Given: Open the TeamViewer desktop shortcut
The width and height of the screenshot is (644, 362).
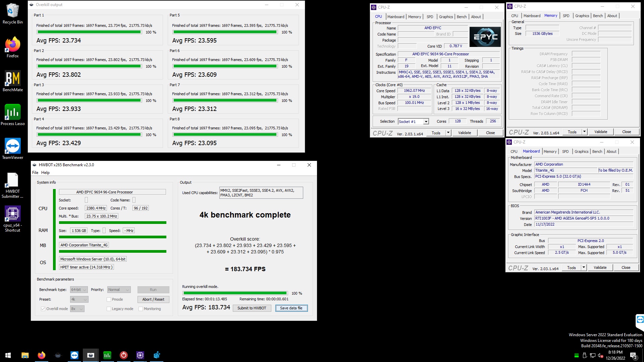Looking at the screenshot, I should [12, 149].
